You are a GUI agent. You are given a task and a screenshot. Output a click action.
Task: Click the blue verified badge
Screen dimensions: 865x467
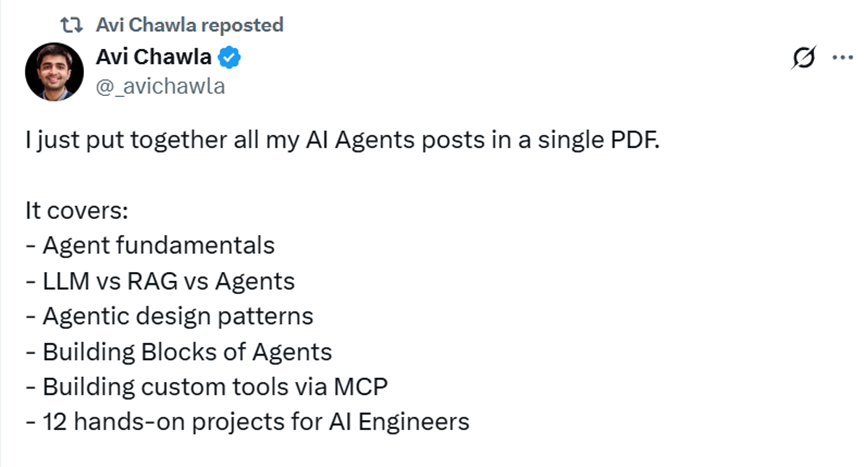pyautogui.click(x=230, y=60)
